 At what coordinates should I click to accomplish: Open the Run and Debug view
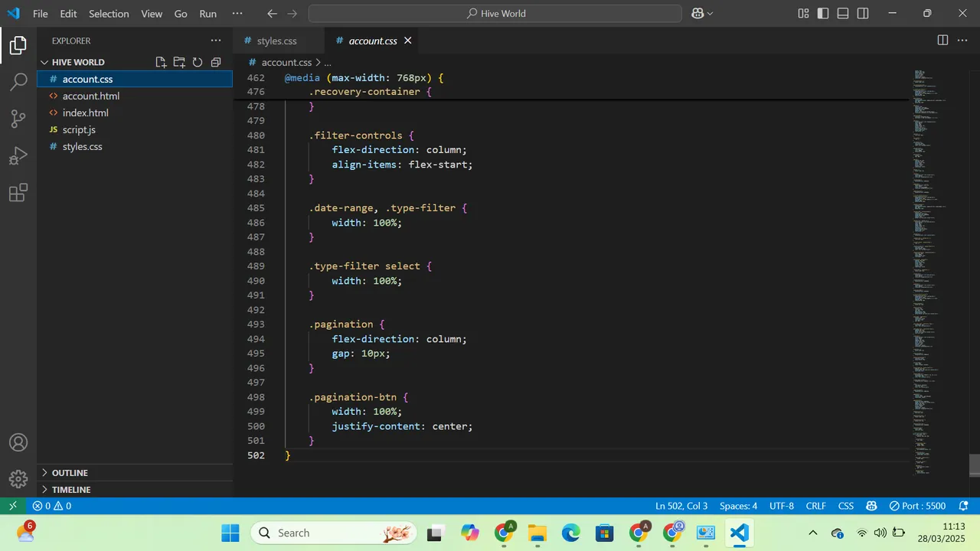coord(18,155)
